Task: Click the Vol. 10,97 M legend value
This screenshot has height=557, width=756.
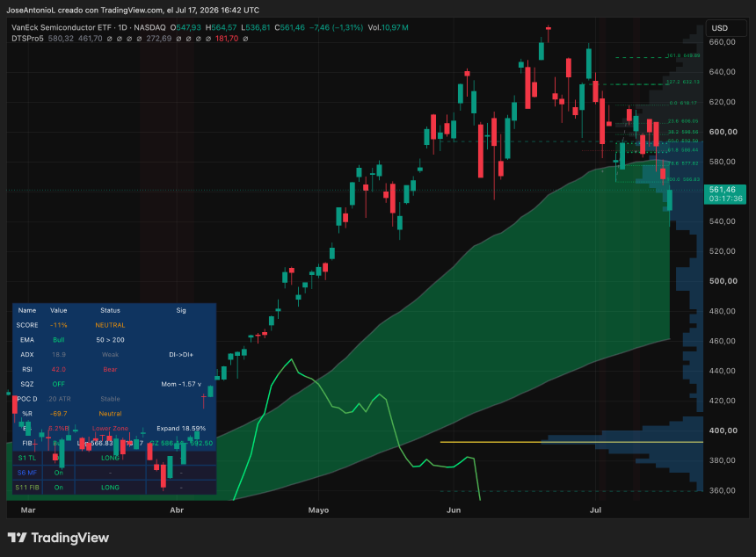Action: [x=389, y=27]
